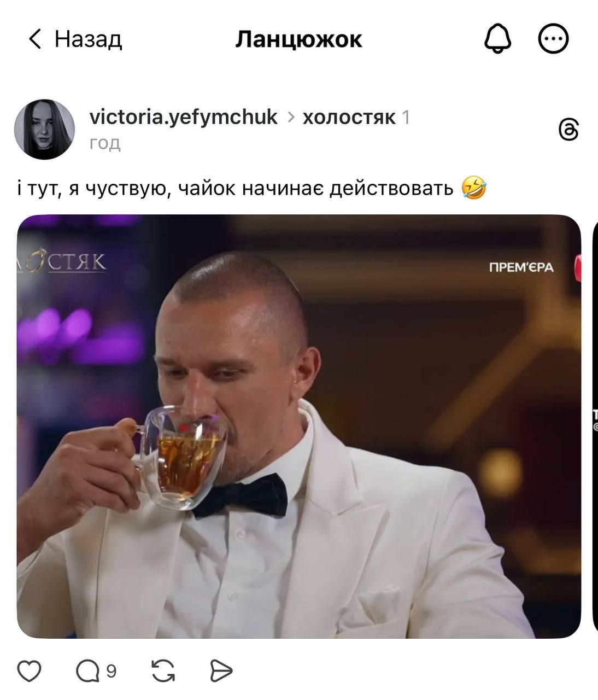Tap the Ланцюжок page title

coord(299,39)
